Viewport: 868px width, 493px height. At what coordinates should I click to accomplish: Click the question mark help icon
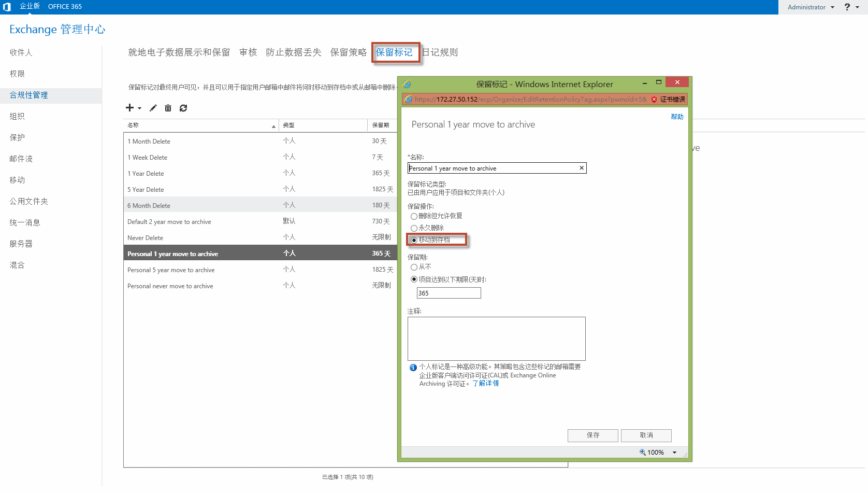(x=847, y=7)
